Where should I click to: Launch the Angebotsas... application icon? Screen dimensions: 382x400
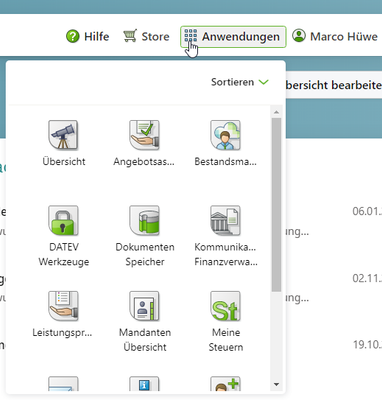click(144, 135)
